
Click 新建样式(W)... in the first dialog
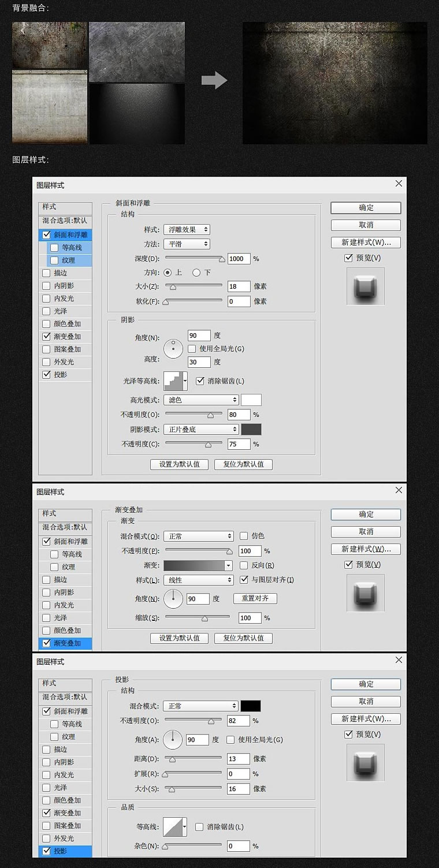(x=366, y=243)
